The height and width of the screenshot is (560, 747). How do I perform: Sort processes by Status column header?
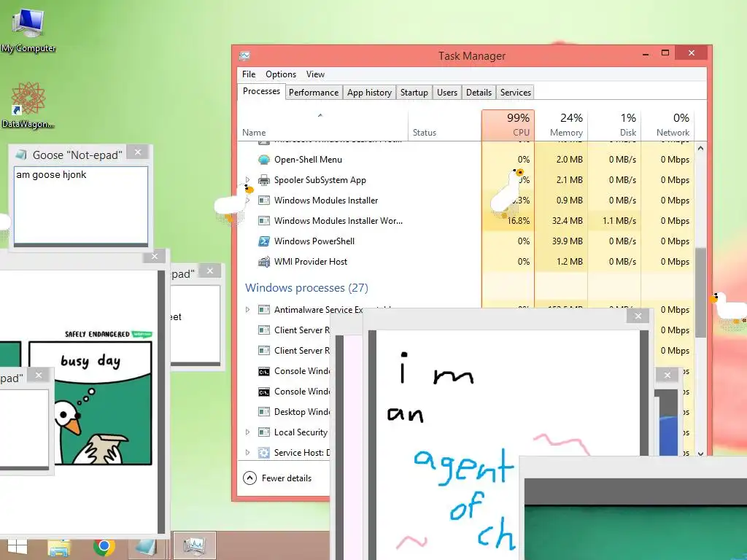pos(444,125)
